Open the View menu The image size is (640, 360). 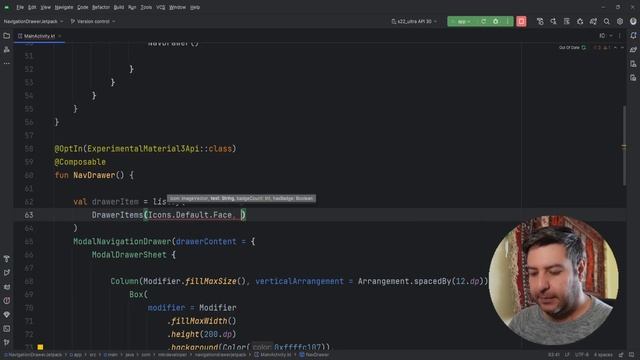[x=46, y=7]
